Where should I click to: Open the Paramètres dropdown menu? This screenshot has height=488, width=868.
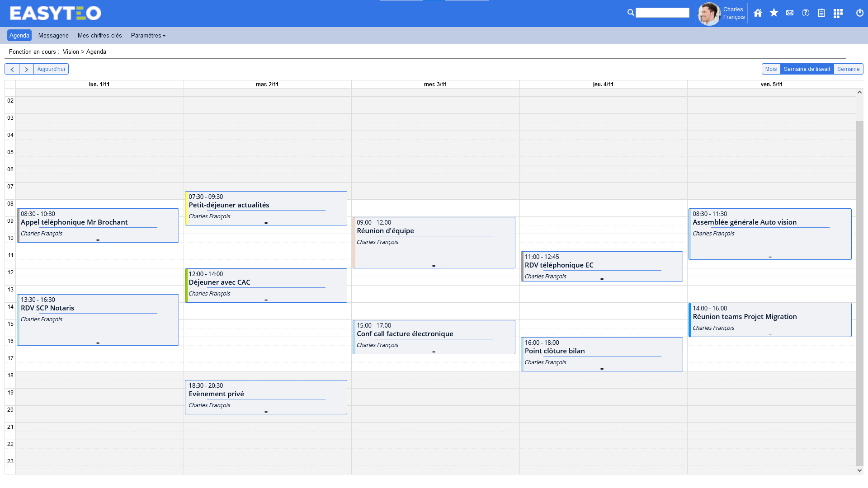click(148, 35)
